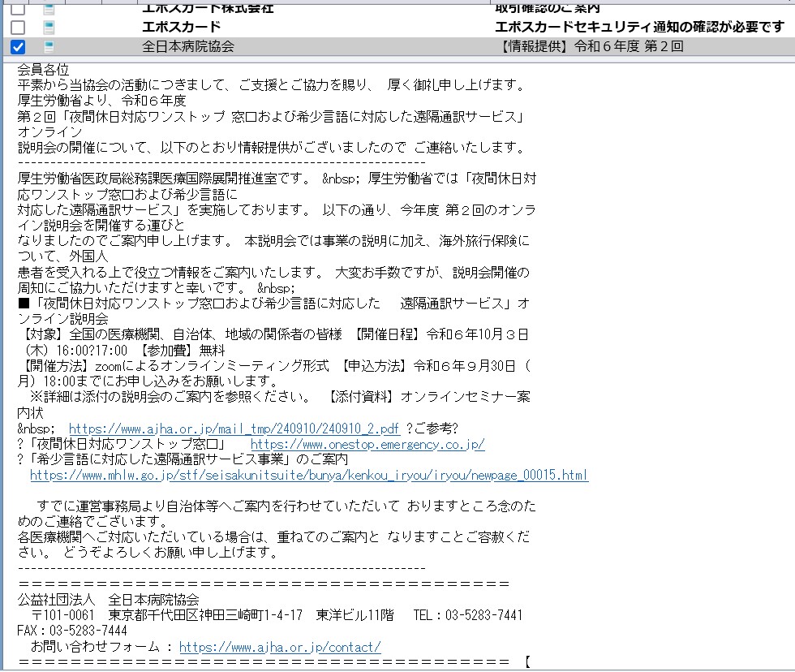Tick the エポスカード message checkbox
Screen dimensions: 795x672
pyautogui.click(x=18, y=27)
